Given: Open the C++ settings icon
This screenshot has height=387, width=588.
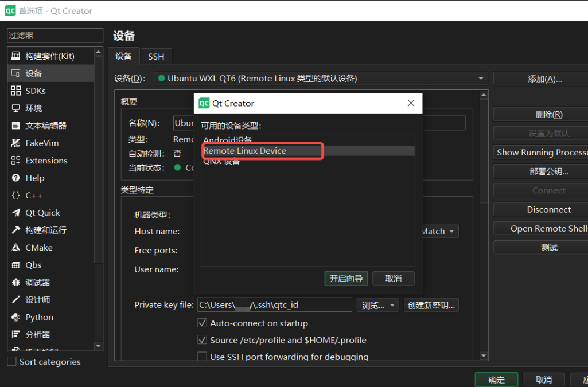Looking at the screenshot, I should 15,195.
